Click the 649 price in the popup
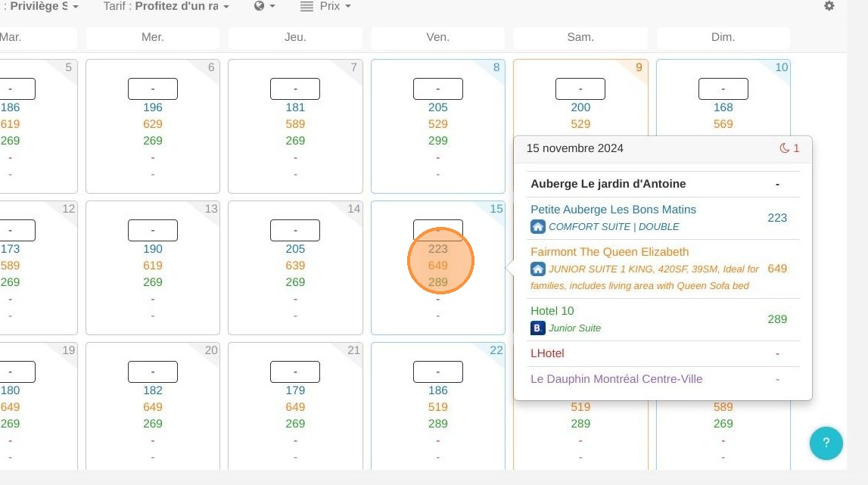This screenshot has height=485, width=868. pos(777,269)
